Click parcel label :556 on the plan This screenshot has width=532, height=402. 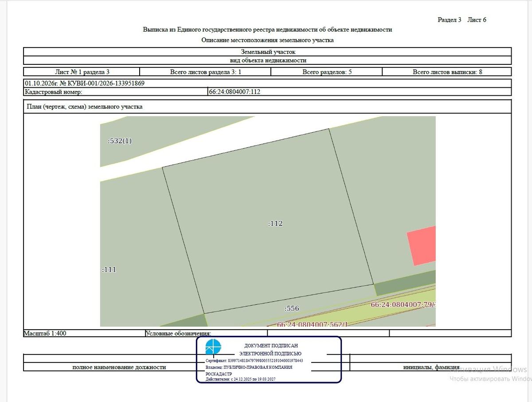pos(292,308)
